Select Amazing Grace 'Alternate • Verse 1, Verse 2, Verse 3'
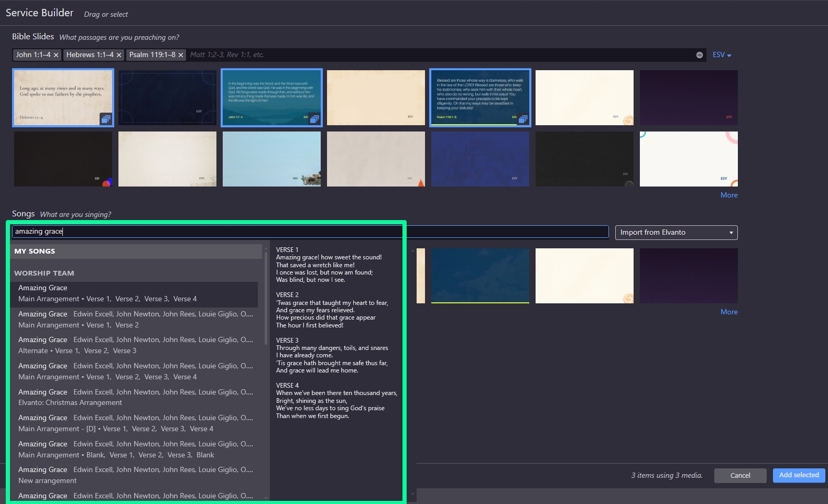The width and height of the screenshot is (828, 504). [x=134, y=346]
